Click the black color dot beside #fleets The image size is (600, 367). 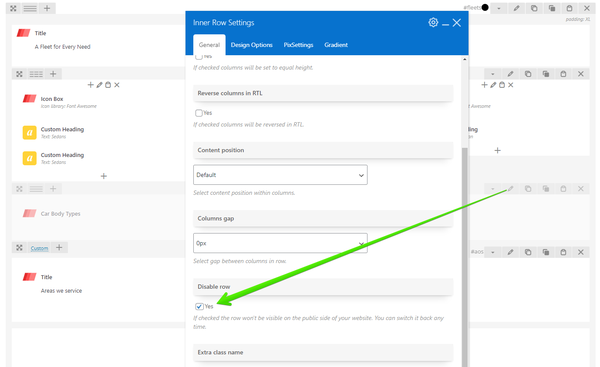click(x=485, y=7)
